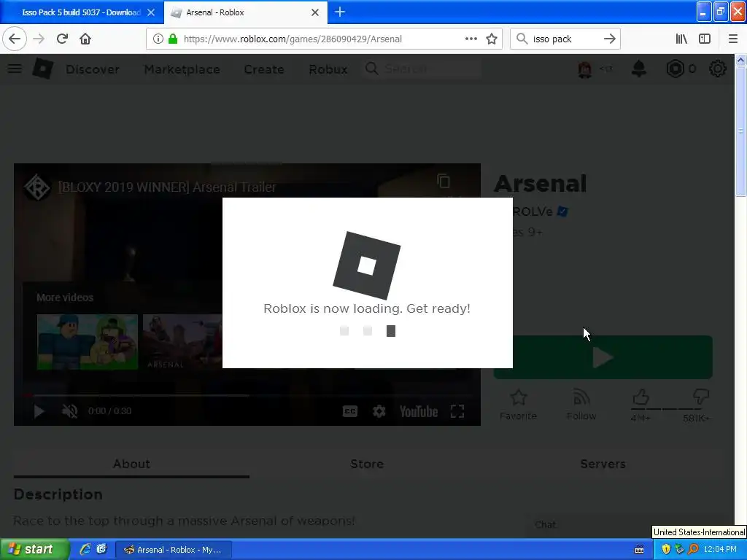This screenshot has height=560, width=747.
Task: Open the security shield tray icon
Action: pyautogui.click(x=666, y=549)
